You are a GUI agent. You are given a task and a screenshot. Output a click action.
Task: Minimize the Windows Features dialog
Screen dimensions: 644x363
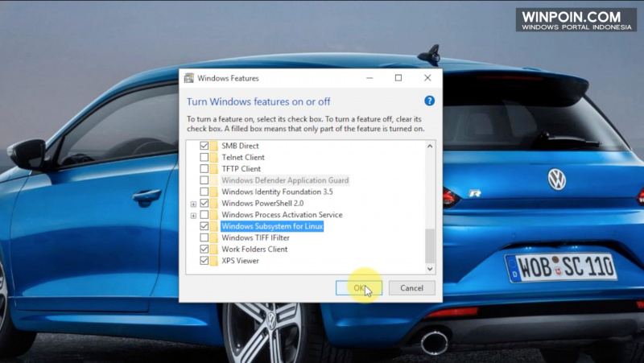click(x=369, y=78)
